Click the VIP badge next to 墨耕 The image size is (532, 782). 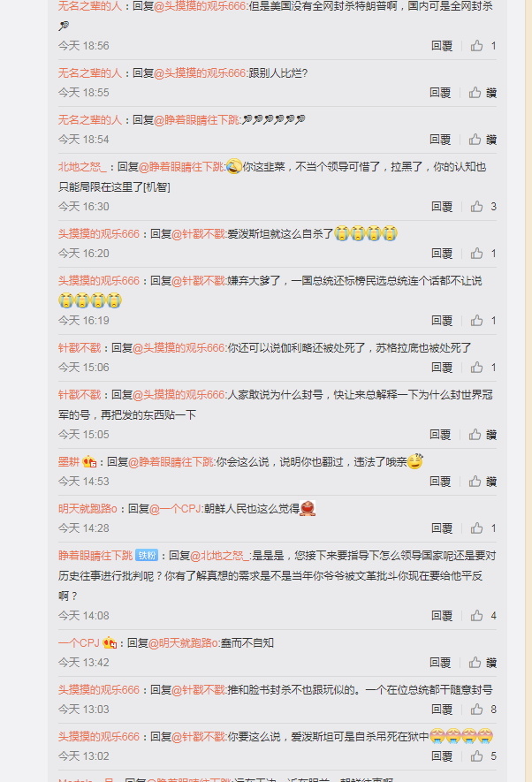(x=89, y=462)
